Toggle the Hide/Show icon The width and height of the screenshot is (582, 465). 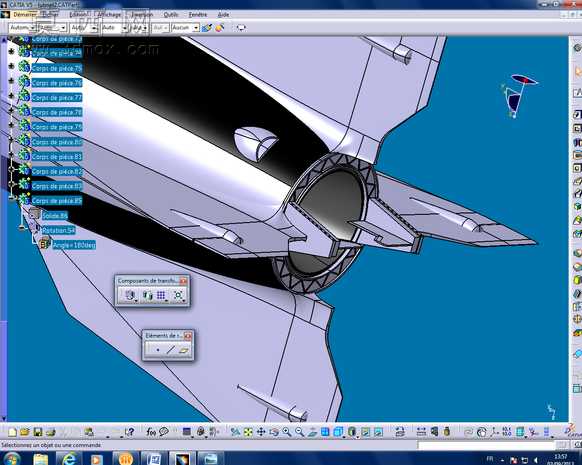(x=365, y=432)
